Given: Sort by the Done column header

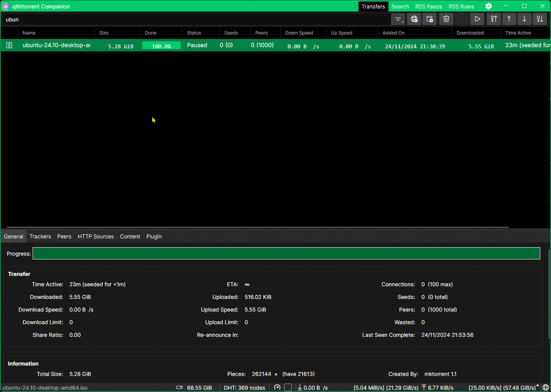Looking at the screenshot, I should pos(161,33).
